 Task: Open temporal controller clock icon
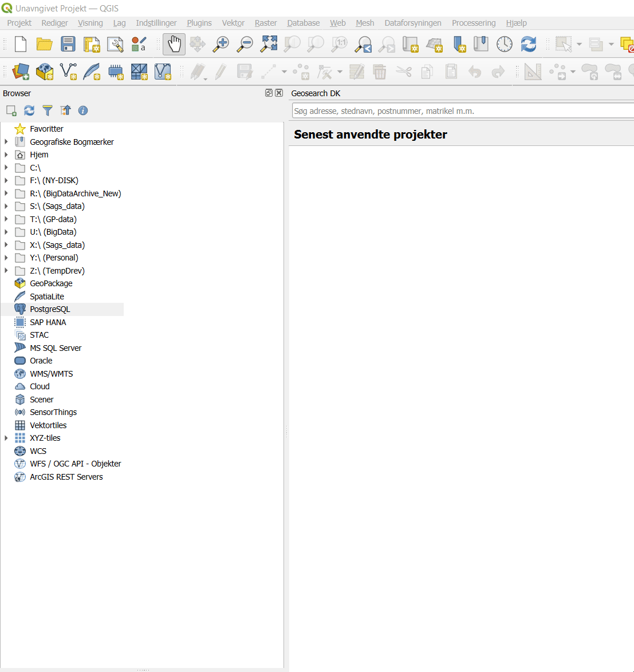coord(505,44)
